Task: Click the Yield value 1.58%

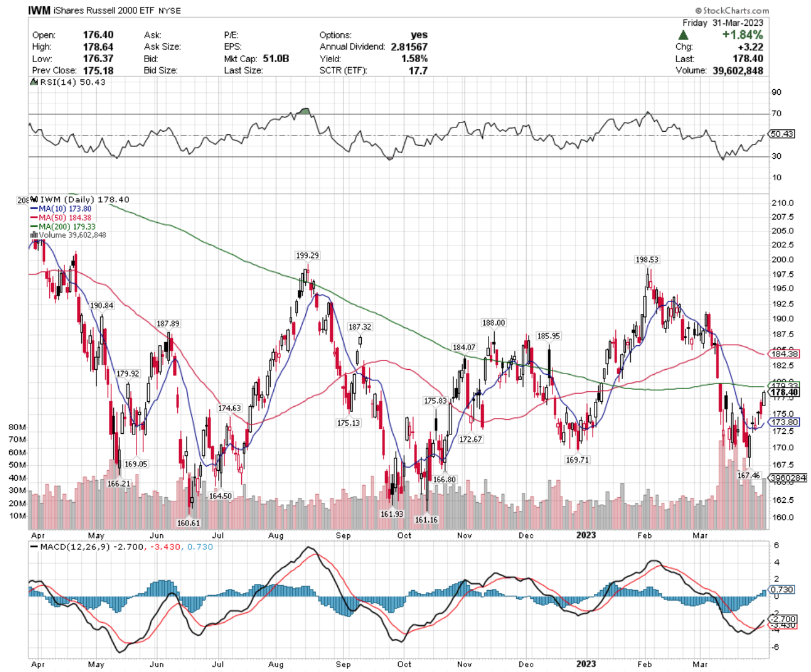Action: tap(414, 58)
